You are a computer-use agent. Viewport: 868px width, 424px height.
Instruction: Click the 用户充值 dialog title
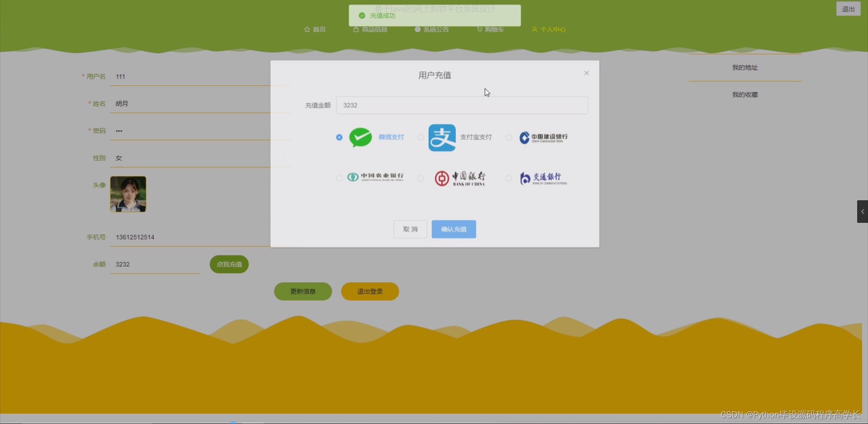(x=435, y=75)
